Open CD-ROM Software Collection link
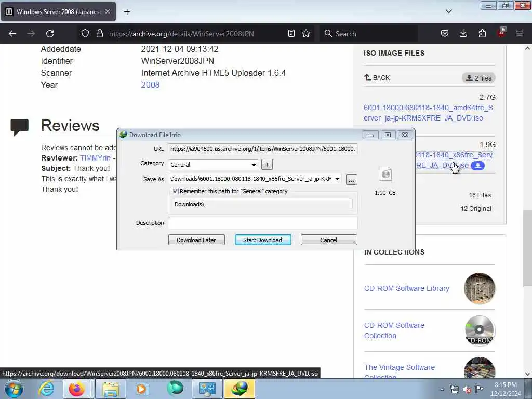 [x=394, y=330]
